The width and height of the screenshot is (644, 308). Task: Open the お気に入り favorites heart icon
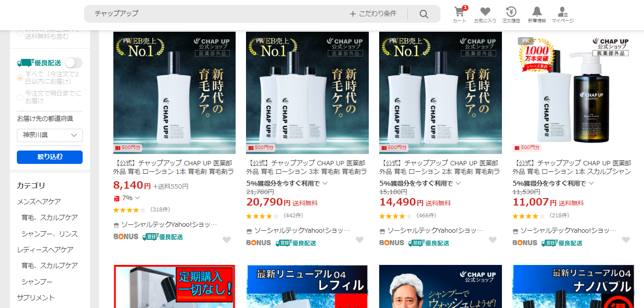tap(485, 12)
